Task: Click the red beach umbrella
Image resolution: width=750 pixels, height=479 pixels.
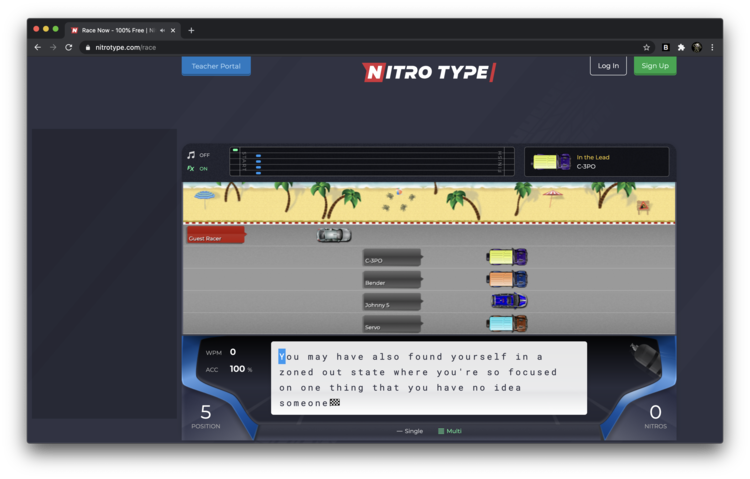Action: click(x=552, y=197)
